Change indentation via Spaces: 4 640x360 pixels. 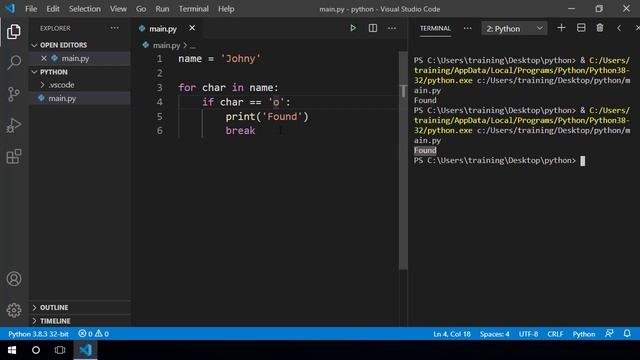tap(494, 334)
